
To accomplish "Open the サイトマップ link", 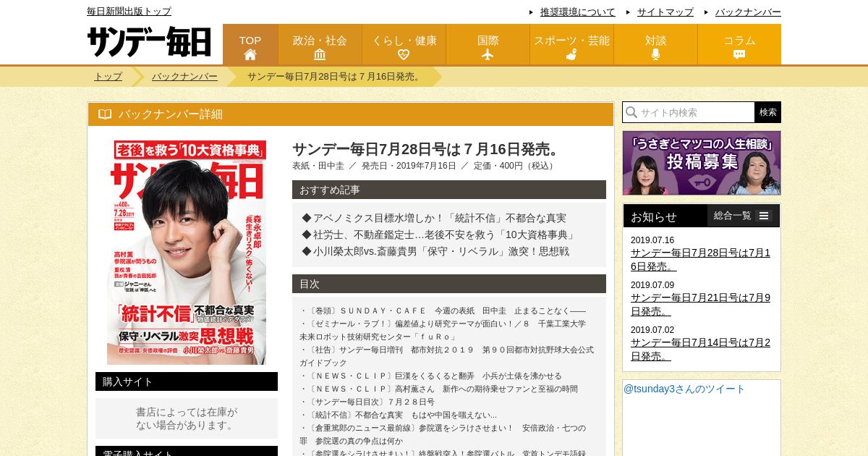I will coord(665,12).
